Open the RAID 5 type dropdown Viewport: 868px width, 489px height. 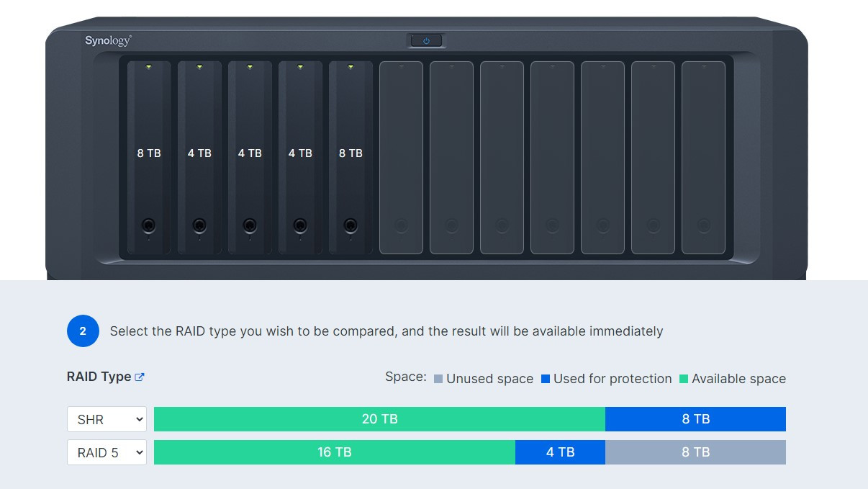(x=107, y=452)
